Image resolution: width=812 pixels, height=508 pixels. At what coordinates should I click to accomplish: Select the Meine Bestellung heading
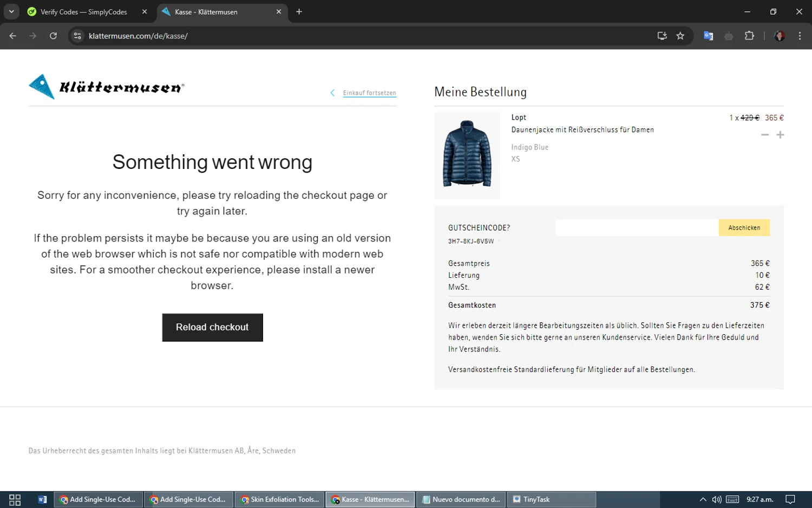481,92
